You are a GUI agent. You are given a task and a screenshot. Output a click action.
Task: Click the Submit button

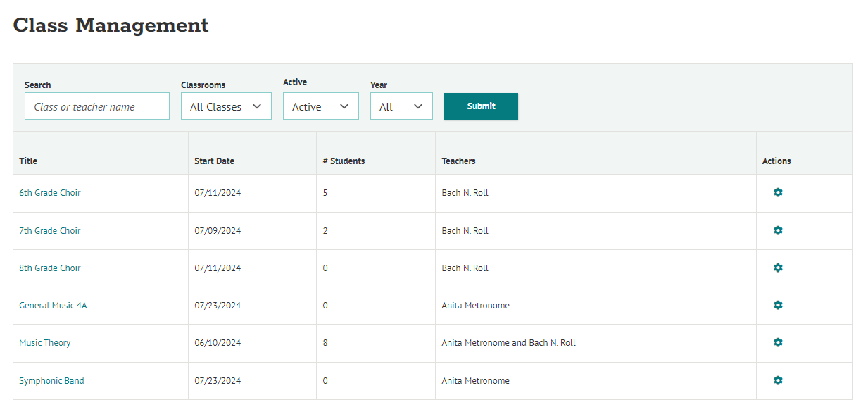481,106
